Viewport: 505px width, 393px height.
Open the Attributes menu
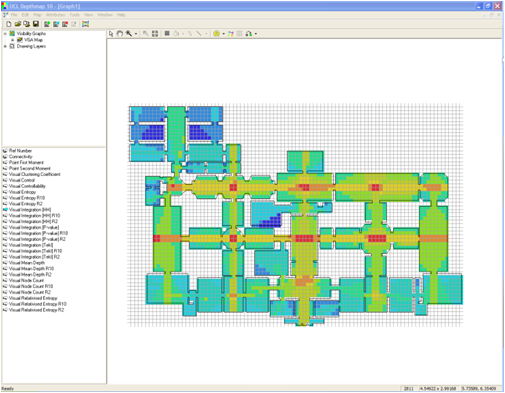[x=55, y=15]
